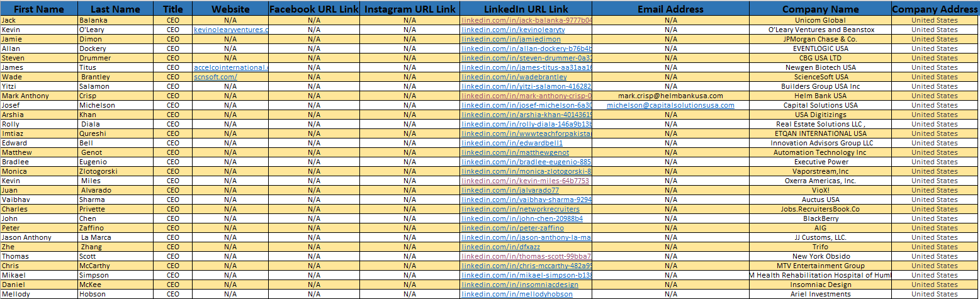Select the Facebook URL Link header
The width and height of the screenshot is (980, 299).
point(314,9)
